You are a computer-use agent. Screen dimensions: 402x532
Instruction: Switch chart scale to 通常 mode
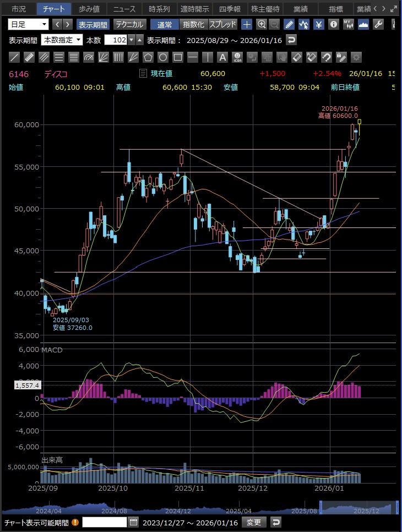[x=164, y=24]
